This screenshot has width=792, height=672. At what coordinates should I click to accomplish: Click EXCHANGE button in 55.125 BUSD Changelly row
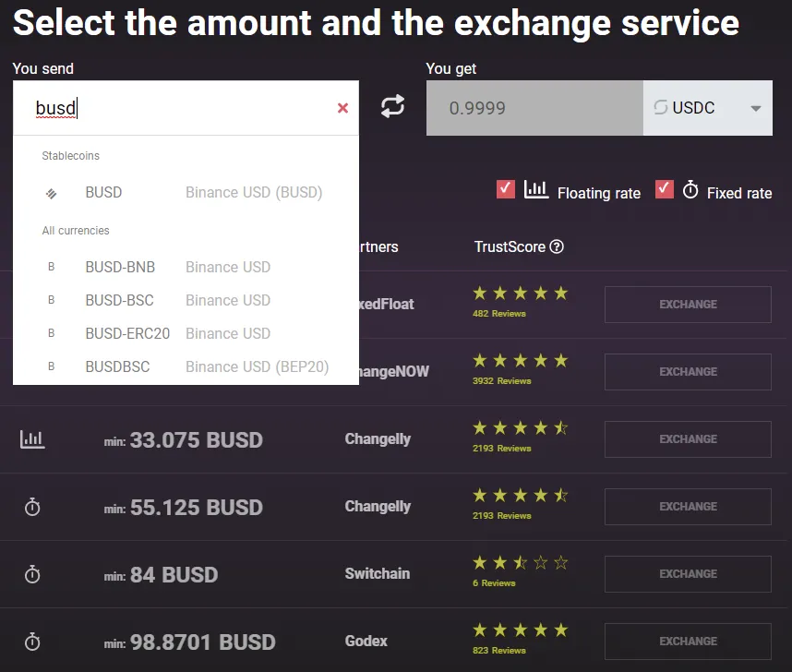point(688,506)
